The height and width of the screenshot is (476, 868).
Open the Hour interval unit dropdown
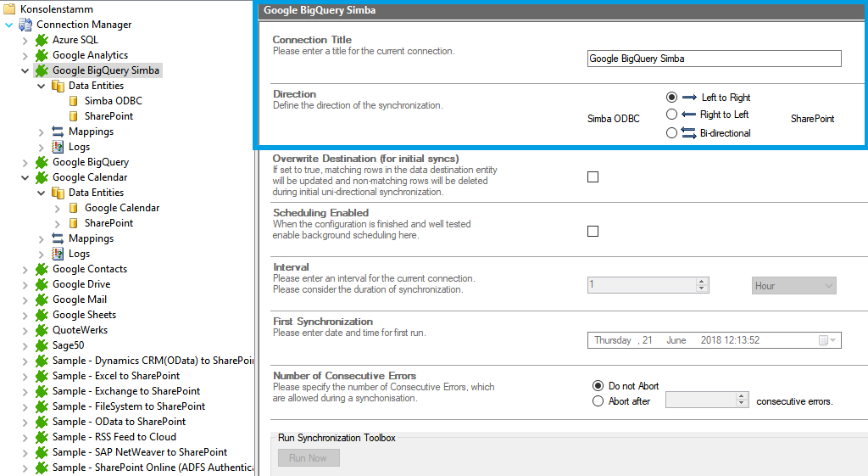click(x=793, y=286)
